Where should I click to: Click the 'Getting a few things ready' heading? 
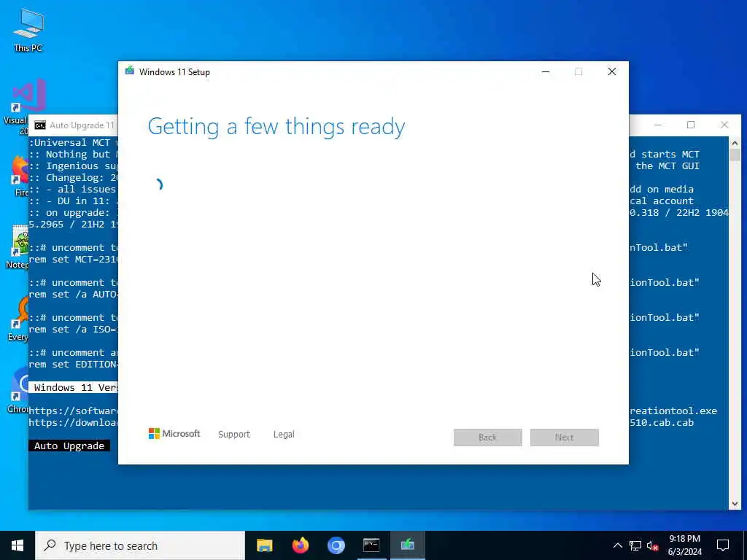point(276,127)
